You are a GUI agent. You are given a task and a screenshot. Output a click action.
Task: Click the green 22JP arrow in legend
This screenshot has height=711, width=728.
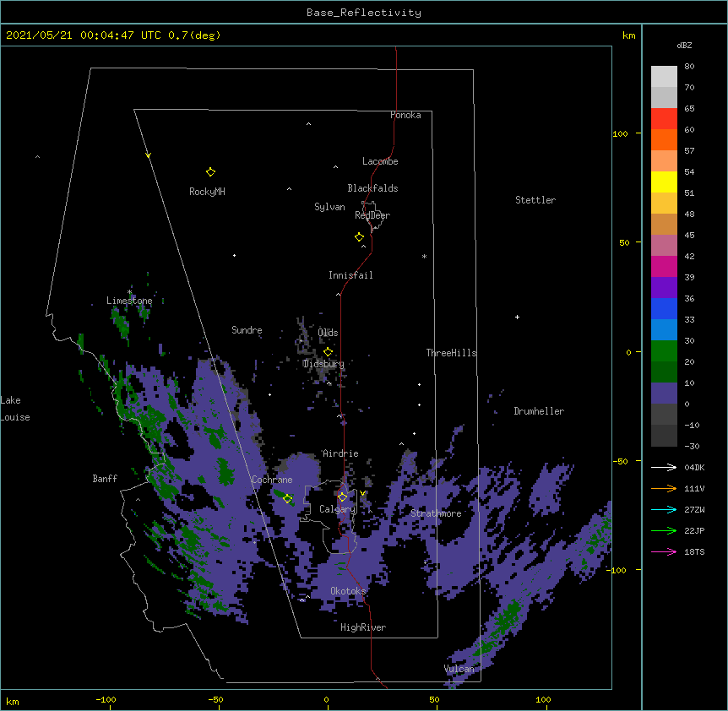click(x=664, y=530)
